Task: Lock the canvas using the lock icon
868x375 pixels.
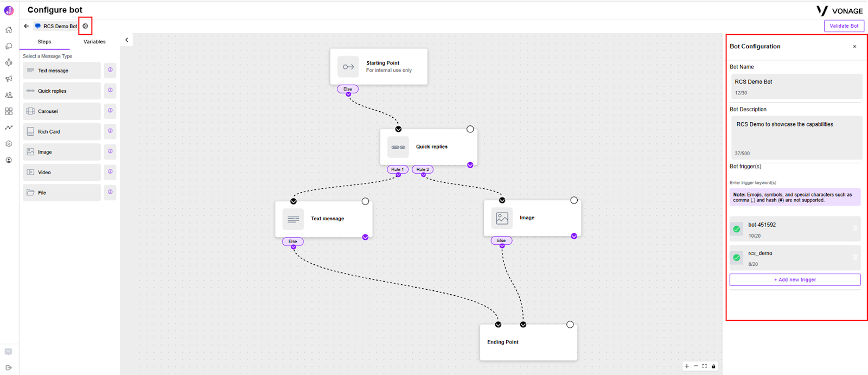Action: click(713, 366)
